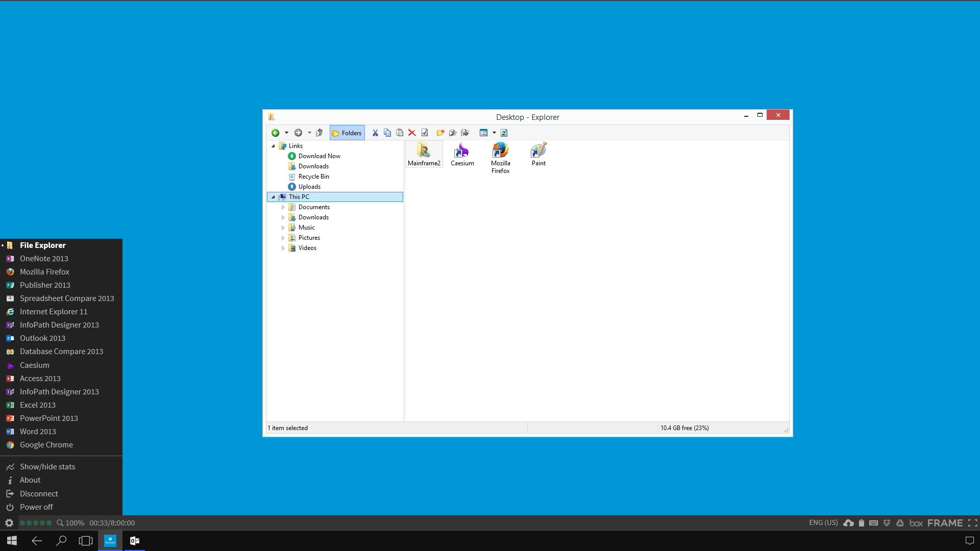This screenshot has height=551, width=980.
Task: Open Task View on the taskbar
Action: (86, 541)
